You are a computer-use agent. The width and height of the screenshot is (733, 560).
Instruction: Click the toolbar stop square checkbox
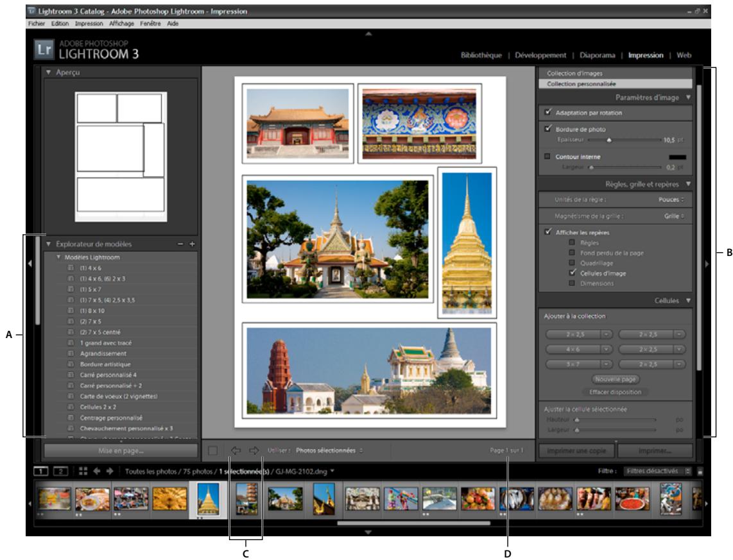coord(212,451)
